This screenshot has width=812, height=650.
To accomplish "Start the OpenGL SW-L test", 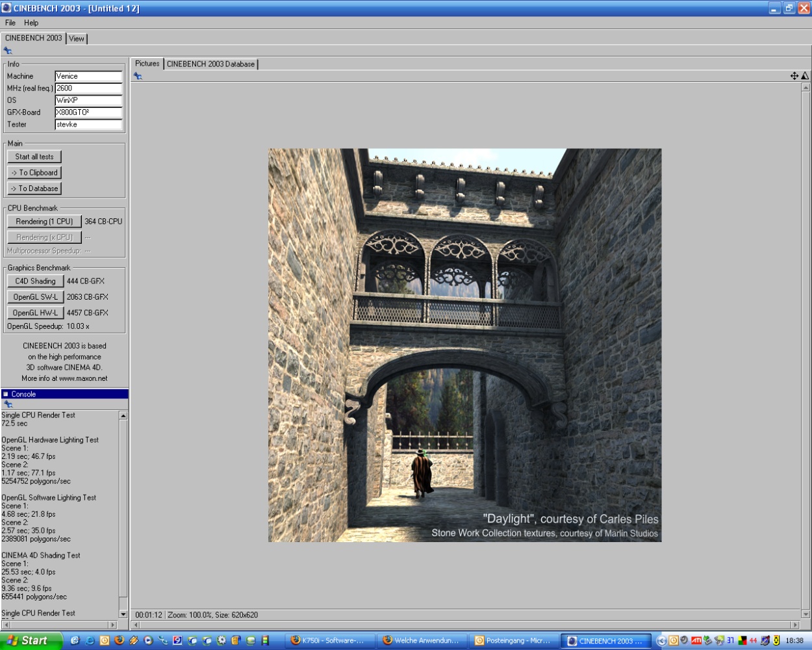I will tap(35, 297).
